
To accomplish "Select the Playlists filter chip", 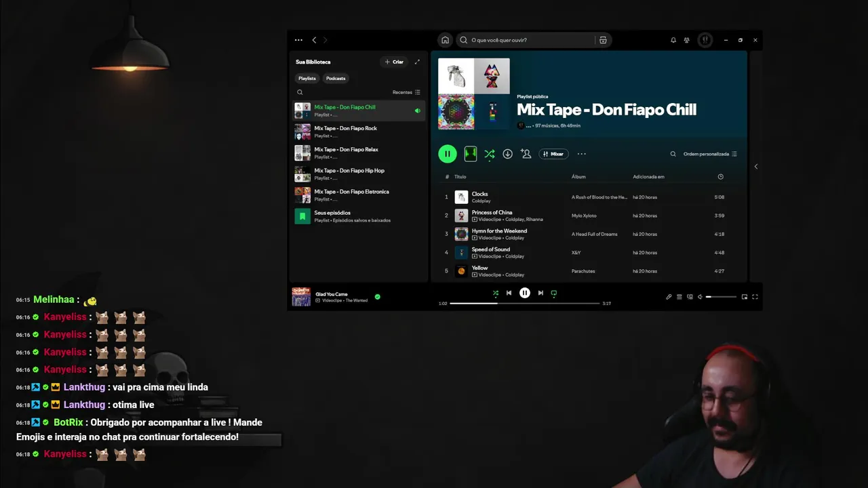I will tap(307, 79).
